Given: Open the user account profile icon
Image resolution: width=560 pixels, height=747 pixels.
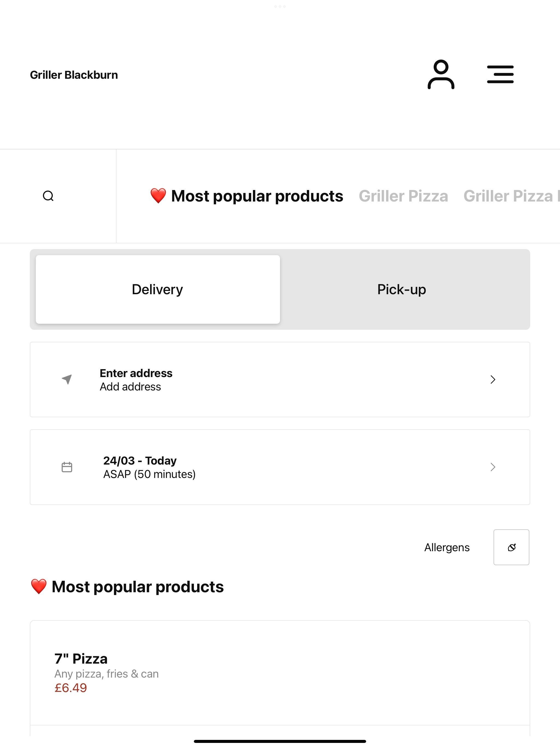Looking at the screenshot, I should [x=441, y=75].
